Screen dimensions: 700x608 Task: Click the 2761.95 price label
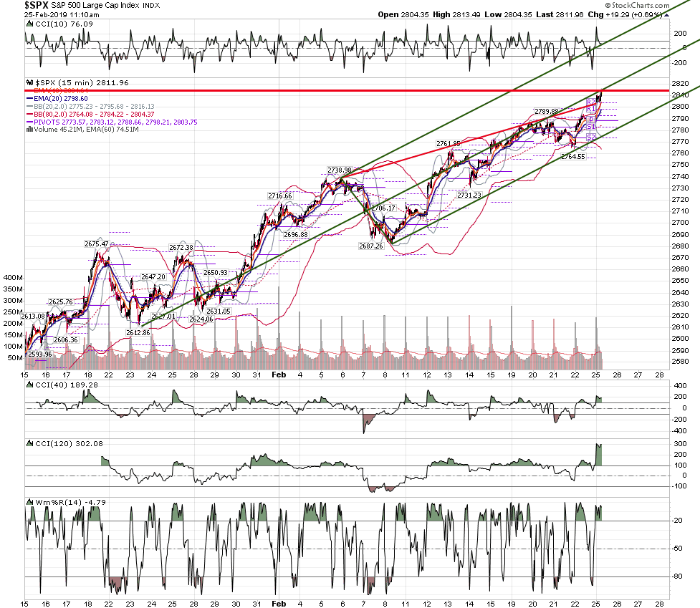(x=449, y=144)
